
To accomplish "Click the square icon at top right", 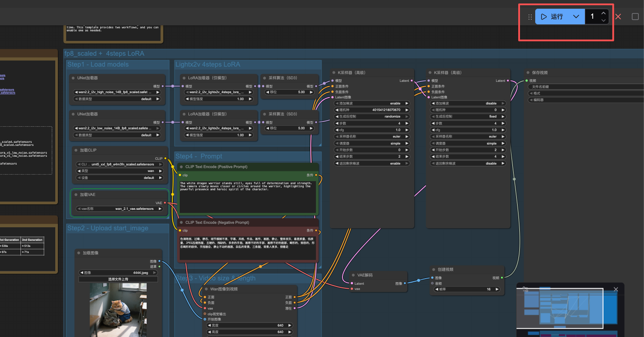I will coord(635,17).
